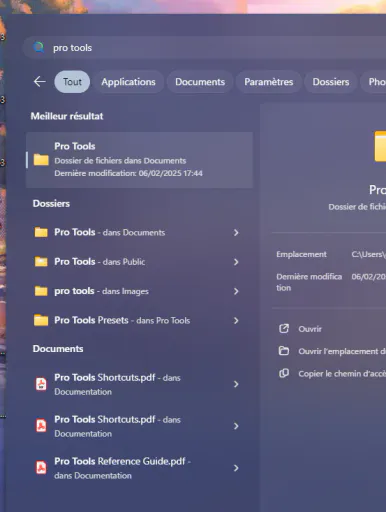Select the Tout filter tab
386x512 pixels.
[x=72, y=82]
